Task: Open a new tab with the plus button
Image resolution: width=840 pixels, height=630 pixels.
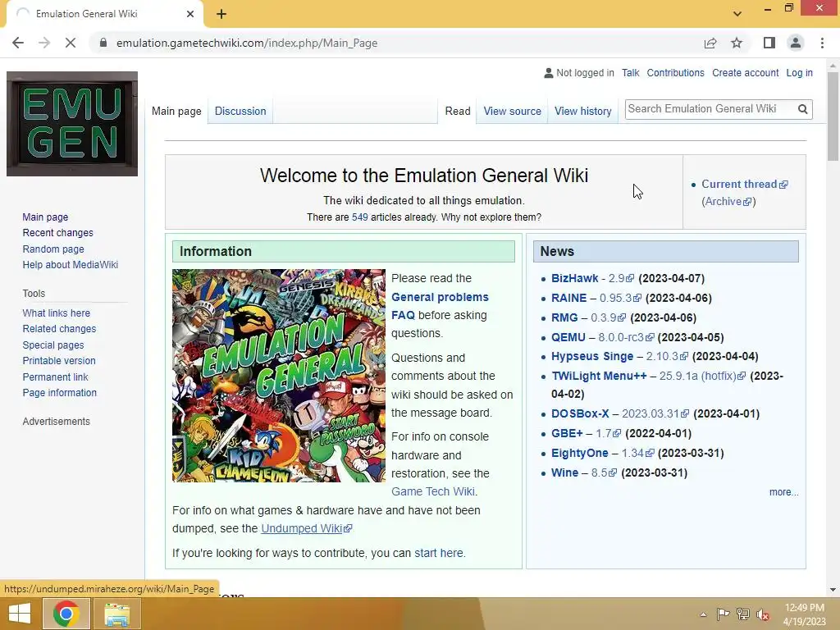Action: pyautogui.click(x=221, y=14)
